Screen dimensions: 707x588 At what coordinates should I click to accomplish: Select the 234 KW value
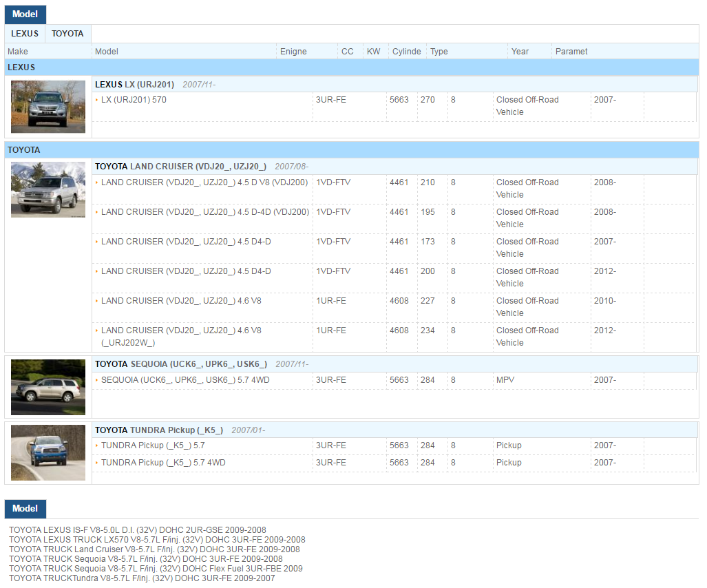point(428,330)
